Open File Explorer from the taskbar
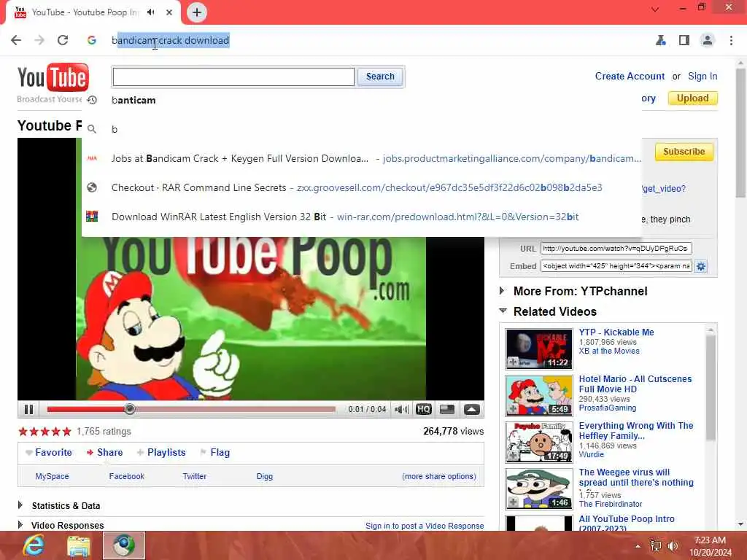The image size is (747, 560). coord(79,545)
